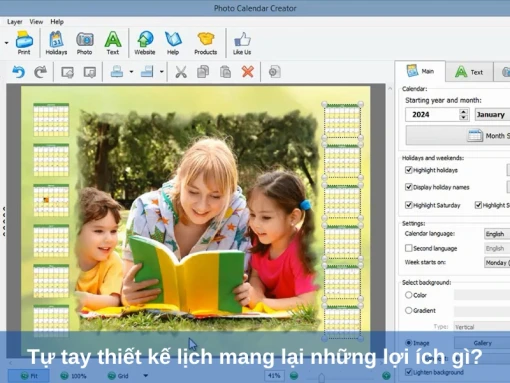This screenshot has width=510, height=383.
Task: Select the Gradient background radio button
Action: point(409,310)
